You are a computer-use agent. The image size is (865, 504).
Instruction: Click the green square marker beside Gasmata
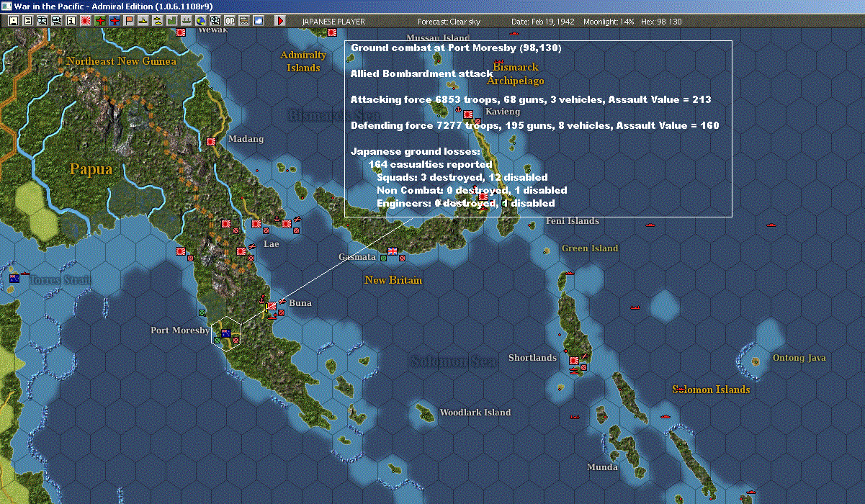click(x=382, y=257)
